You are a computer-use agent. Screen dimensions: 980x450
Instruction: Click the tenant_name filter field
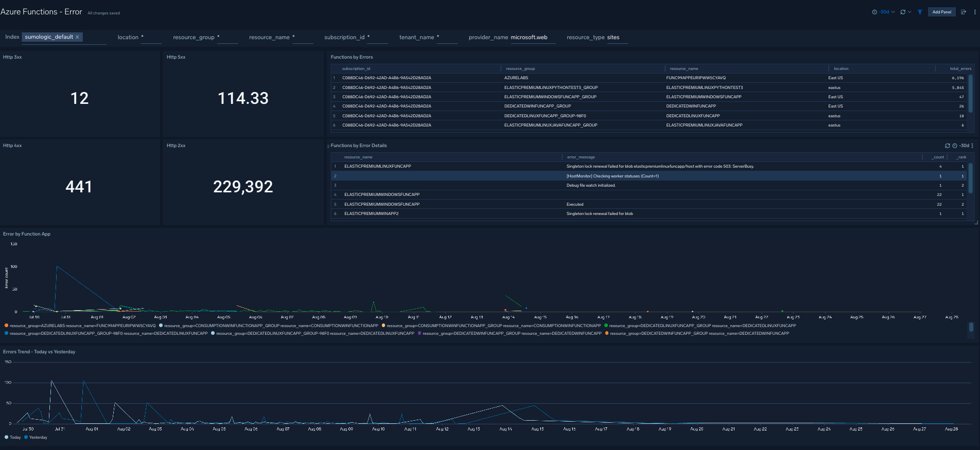[447, 38]
